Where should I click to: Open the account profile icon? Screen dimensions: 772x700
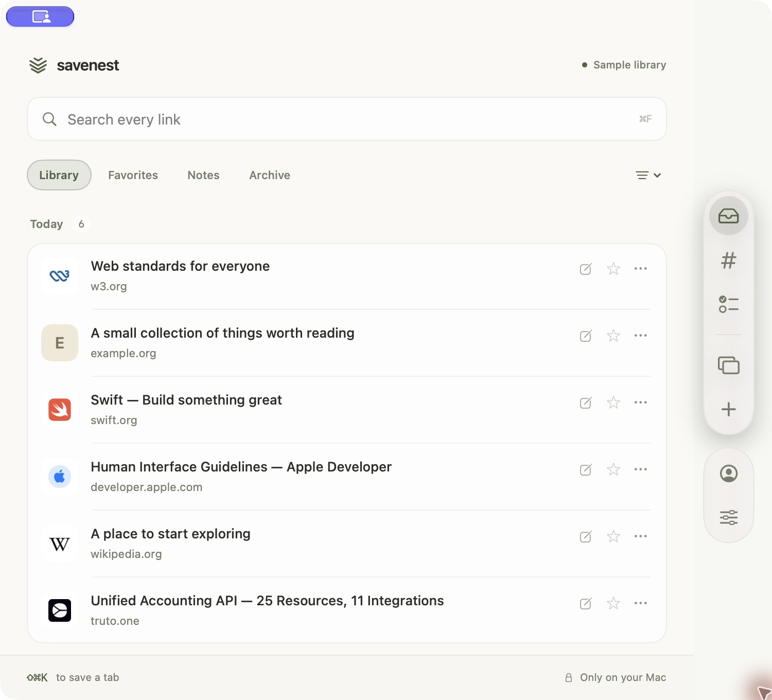click(x=728, y=473)
